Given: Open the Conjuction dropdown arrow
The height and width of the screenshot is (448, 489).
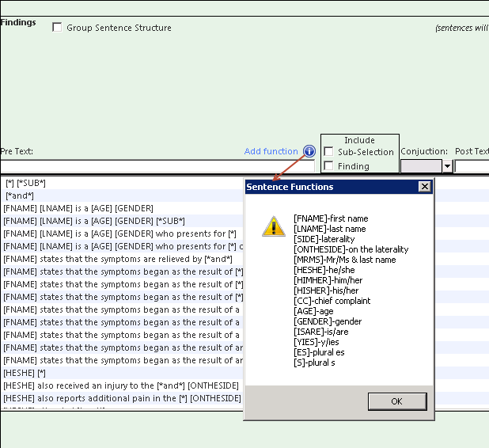Looking at the screenshot, I should pyautogui.click(x=447, y=166).
